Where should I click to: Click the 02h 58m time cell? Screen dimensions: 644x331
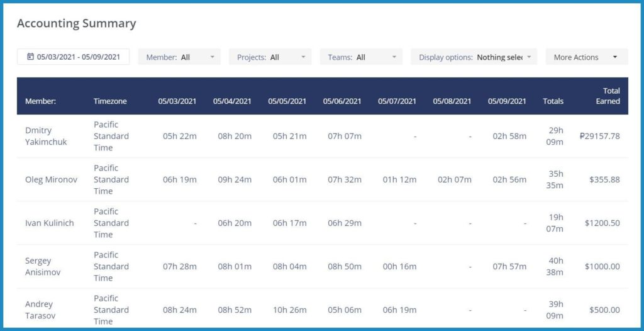tap(509, 136)
